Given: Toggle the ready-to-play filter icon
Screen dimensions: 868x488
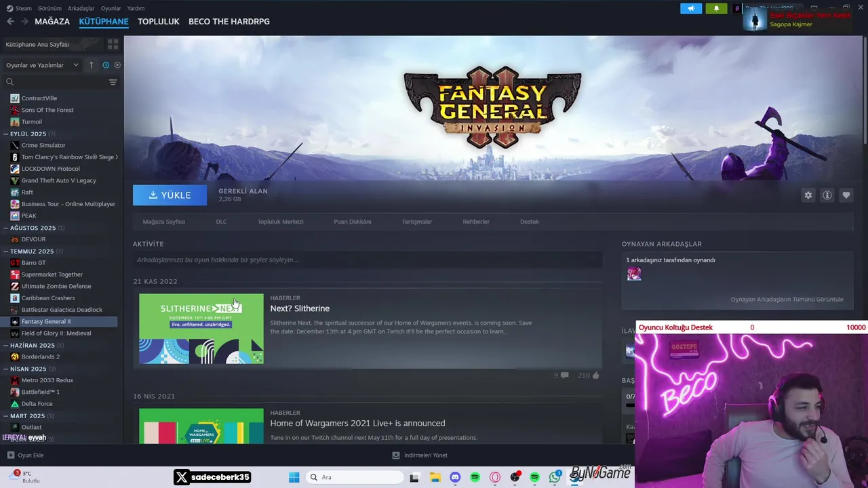Looking at the screenshot, I should pyautogui.click(x=117, y=65).
